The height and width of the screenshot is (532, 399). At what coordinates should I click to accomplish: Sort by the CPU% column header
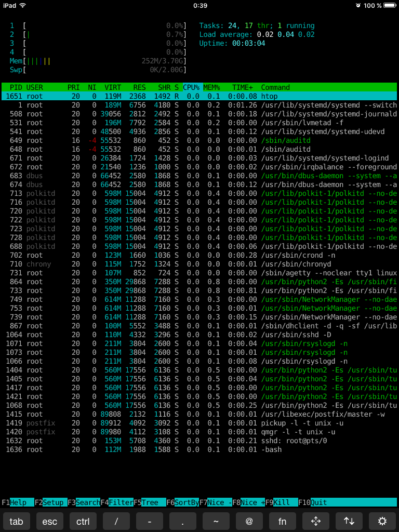coord(191,87)
